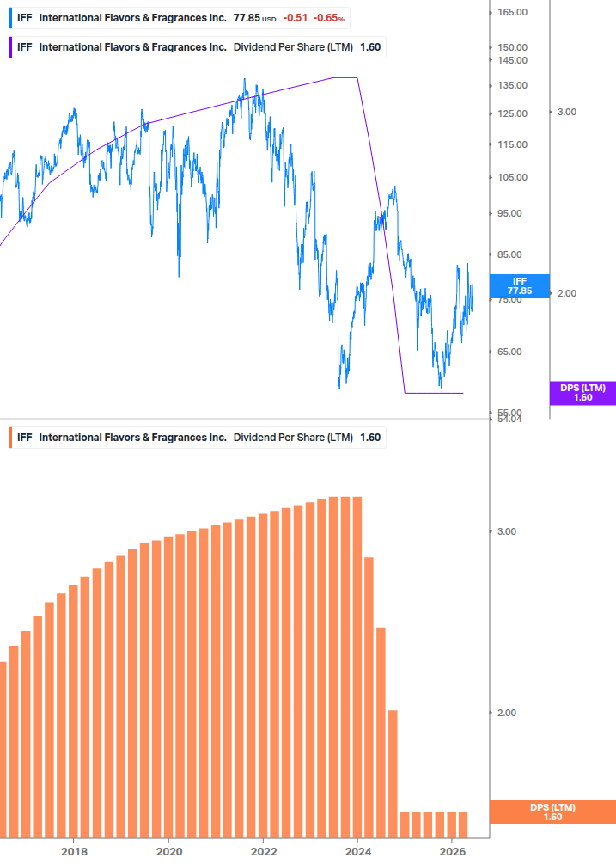Click the 2020 label on the time axis
Image resolution: width=616 pixels, height=864 pixels.
tap(169, 852)
